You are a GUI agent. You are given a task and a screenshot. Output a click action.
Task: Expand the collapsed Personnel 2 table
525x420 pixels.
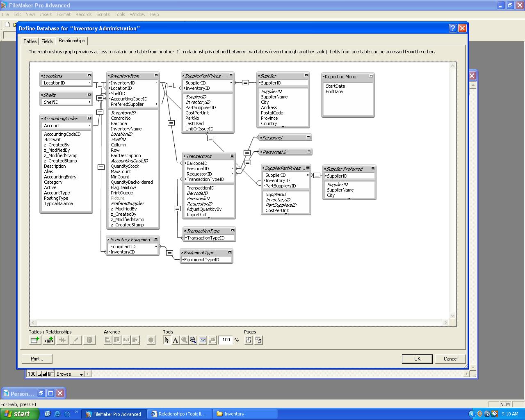[x=309, y=152]
